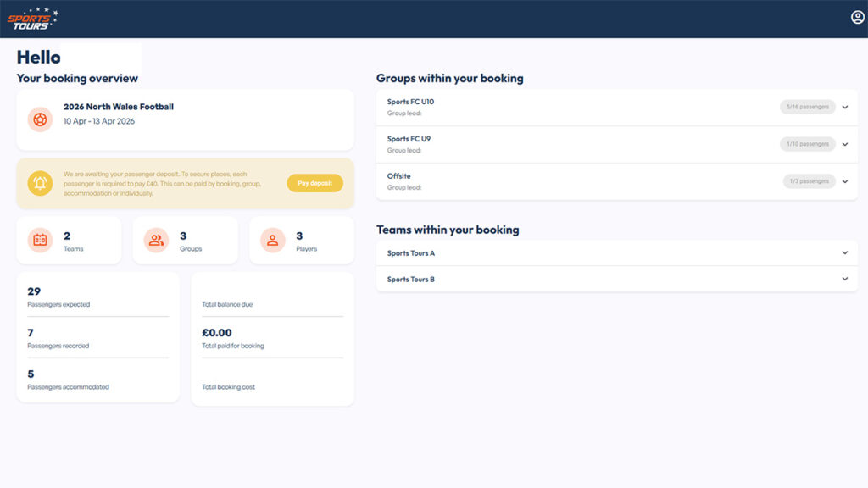Click the Teams scoreboard icon
Screen dimensions: 868x488
tap(40, 241)
